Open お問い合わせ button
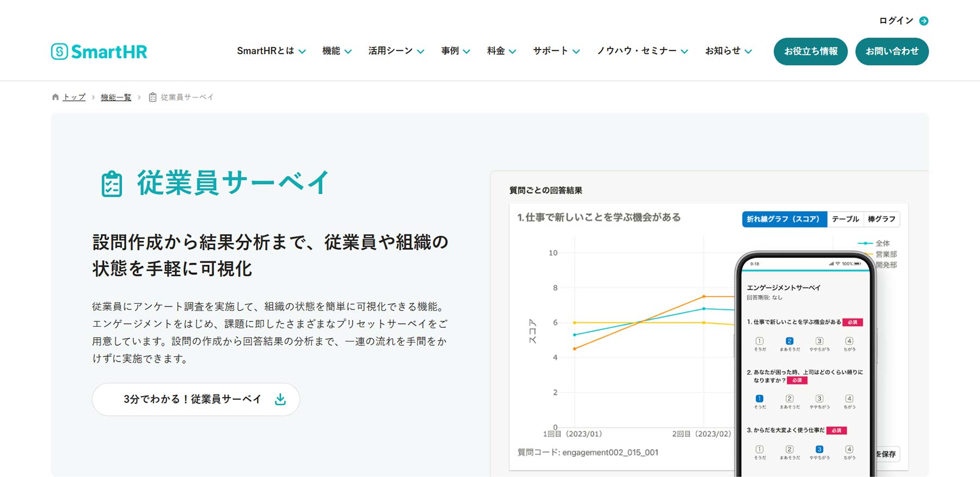Viewport: 980px width, 477px height. click(892, 51)
